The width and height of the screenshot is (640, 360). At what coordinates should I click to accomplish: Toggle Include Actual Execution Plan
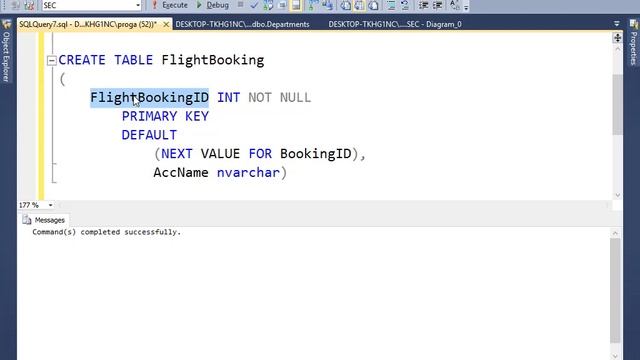(x=313, y=5)
